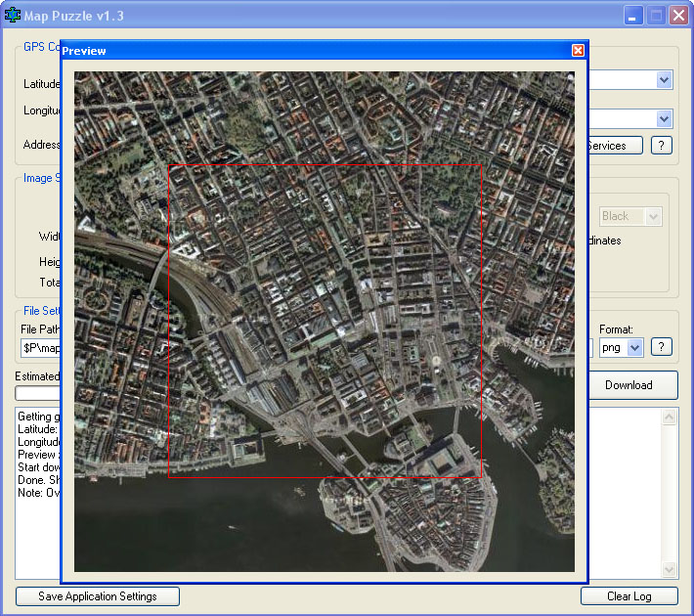Click the Preview dialog title bar

click(x=317, y=51)
